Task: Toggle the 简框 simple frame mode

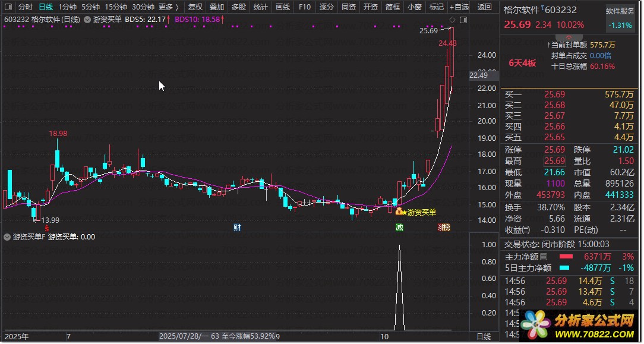Action: 393,7
